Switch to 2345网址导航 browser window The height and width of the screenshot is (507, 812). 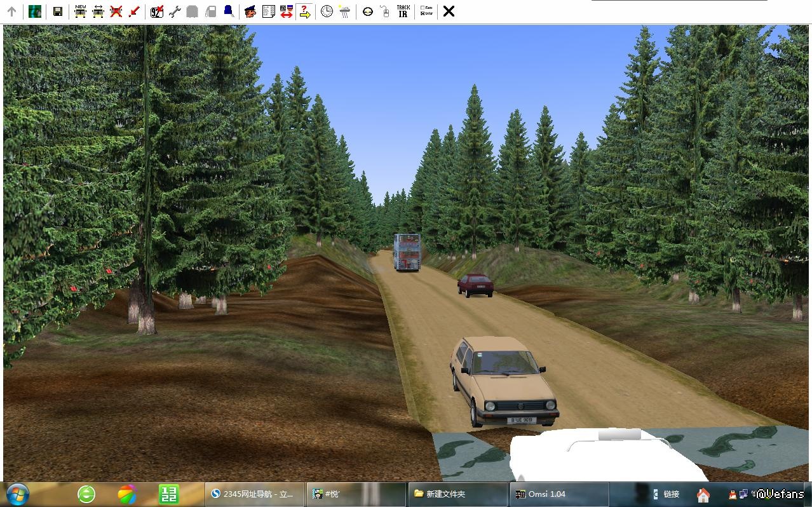pos(255,494)
